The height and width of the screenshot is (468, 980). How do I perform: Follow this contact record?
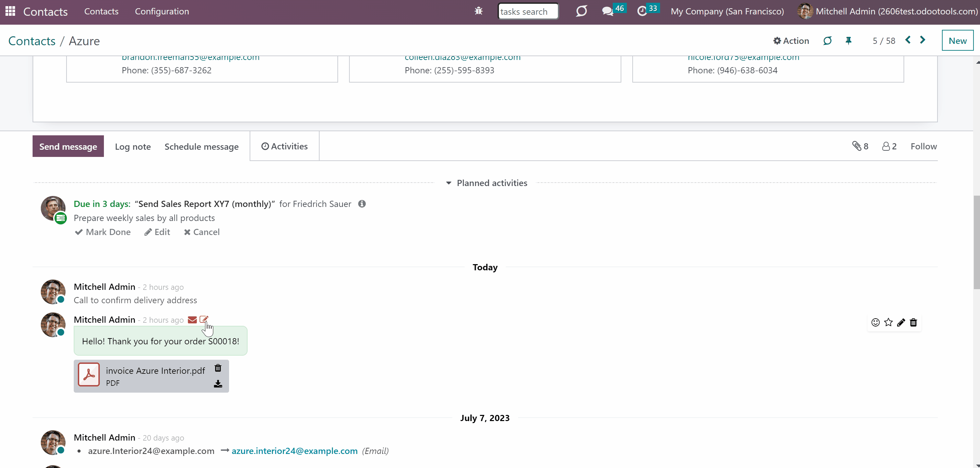pyautogui.click(x=924, y=146)
